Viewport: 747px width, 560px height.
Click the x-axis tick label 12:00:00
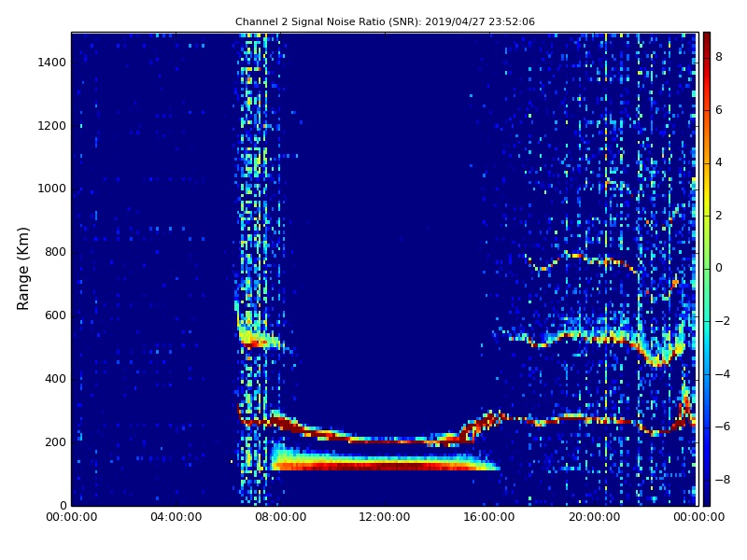(385, 517)
